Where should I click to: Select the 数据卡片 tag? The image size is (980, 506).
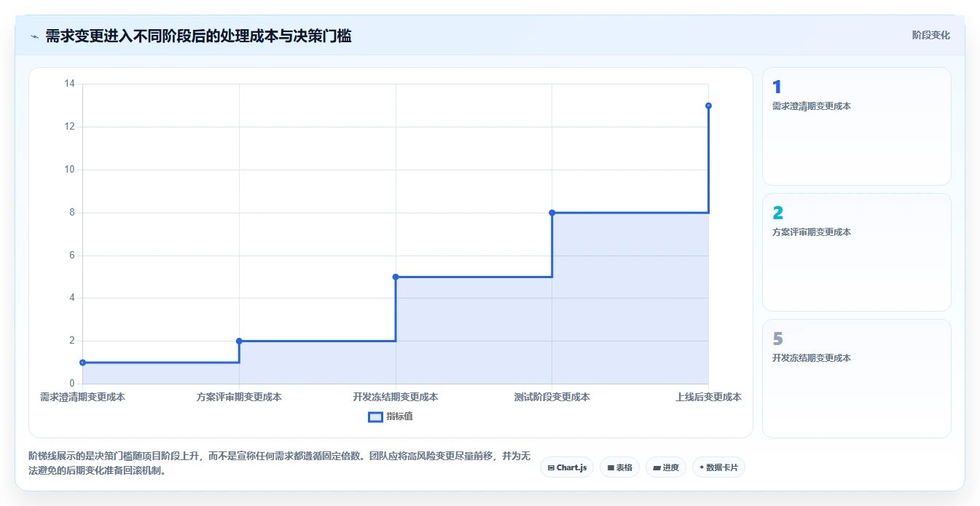click(718, 467)
